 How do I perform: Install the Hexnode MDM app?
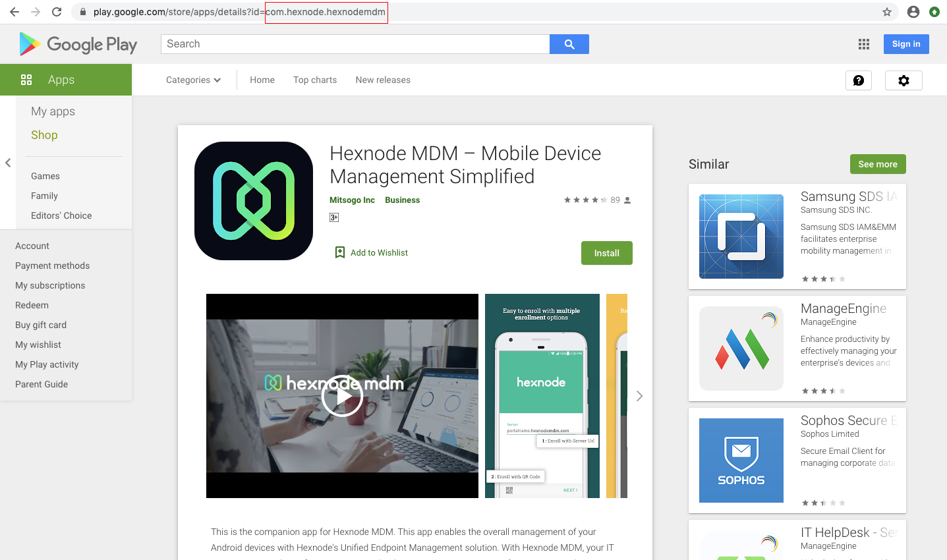coord(607,253)
